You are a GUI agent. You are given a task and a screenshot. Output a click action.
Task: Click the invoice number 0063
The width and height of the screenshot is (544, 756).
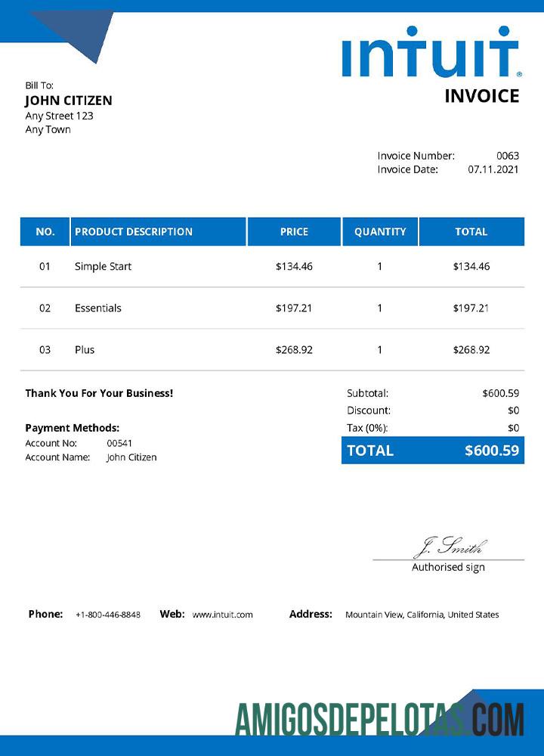pos(508,156)
